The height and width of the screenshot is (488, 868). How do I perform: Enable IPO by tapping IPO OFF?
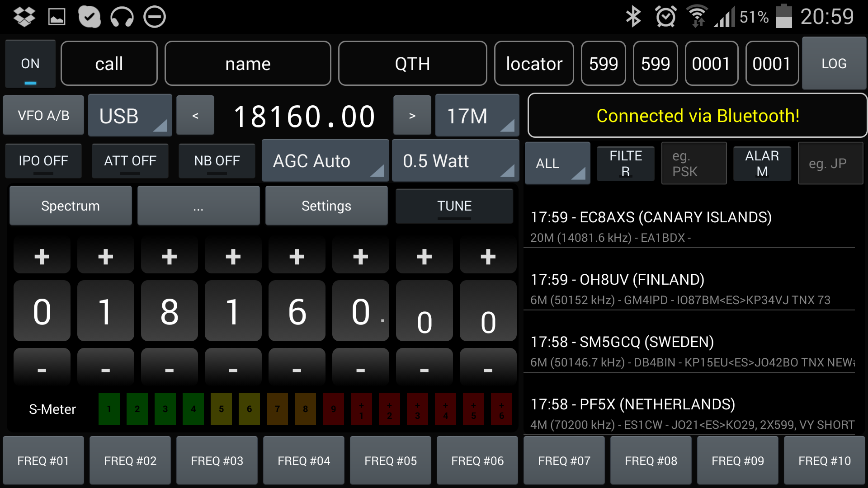[43, 161]
